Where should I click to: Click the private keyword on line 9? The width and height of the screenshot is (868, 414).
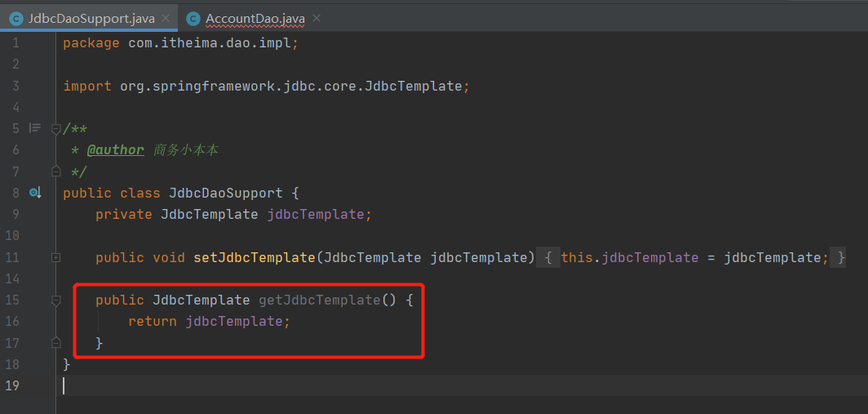(124, 215)
